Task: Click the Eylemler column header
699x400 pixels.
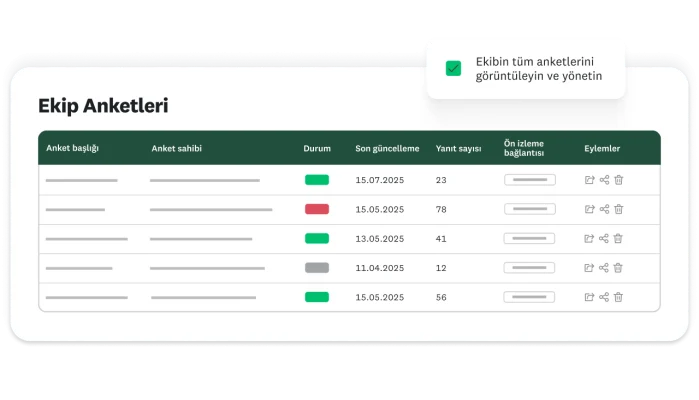Action: point(602,148)
